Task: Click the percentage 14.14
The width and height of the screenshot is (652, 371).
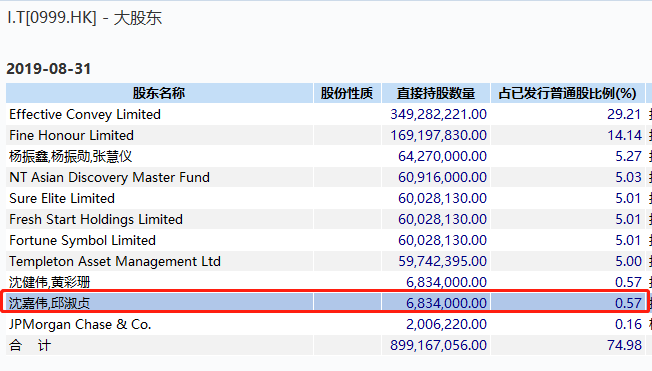Action: [x=624, y=135]
